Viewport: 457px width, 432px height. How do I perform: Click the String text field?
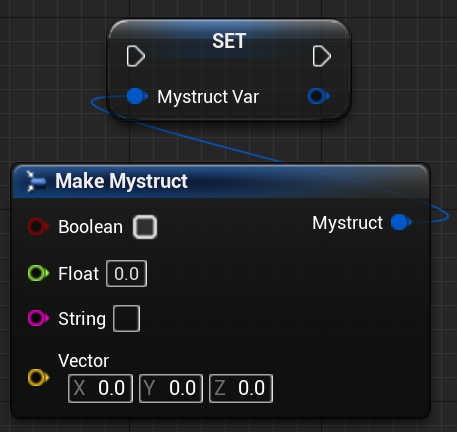(126, 318)
